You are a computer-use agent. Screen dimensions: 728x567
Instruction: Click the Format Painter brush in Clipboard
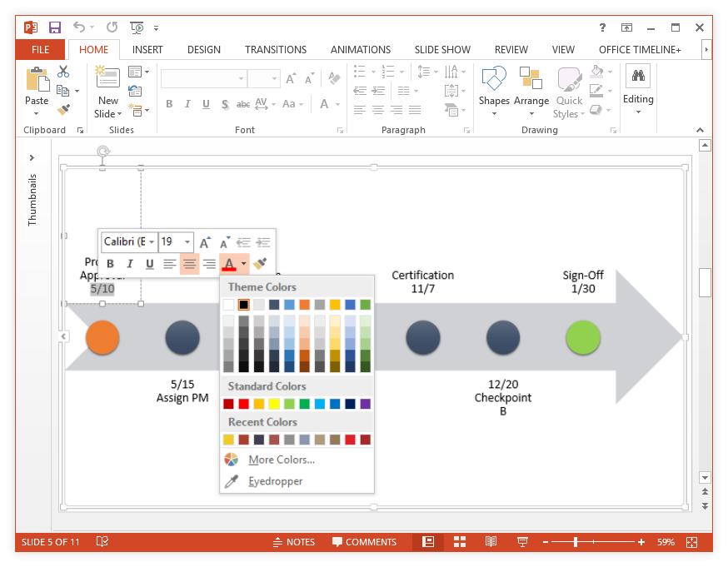coord(63,110)
